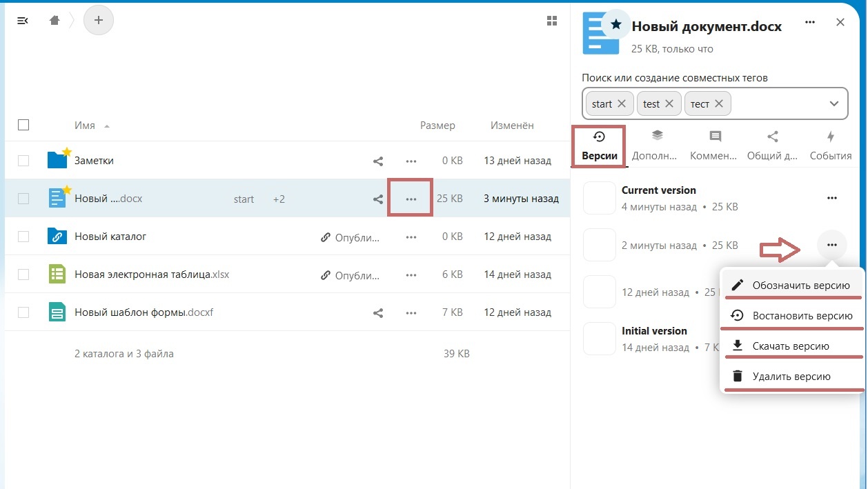Click the Initial version thumbnail
Viewport: 868px width, 489px height.
[600, 339]
